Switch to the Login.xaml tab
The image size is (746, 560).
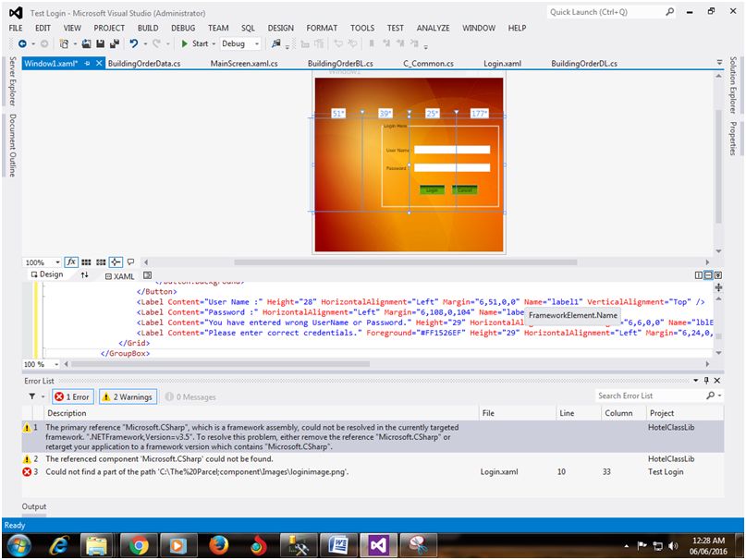tap(503, 64)
